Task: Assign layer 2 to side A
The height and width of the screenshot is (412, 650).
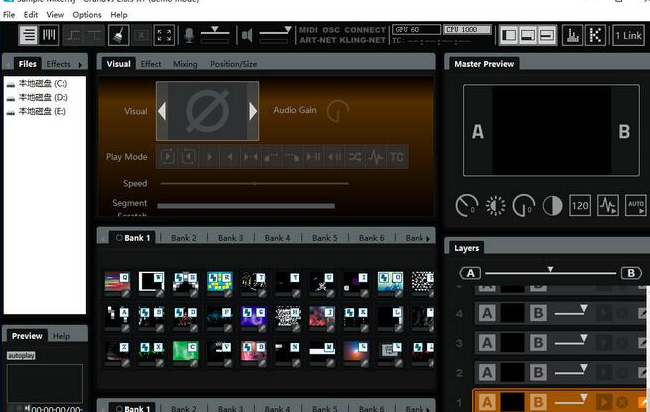Action: click(487, 373)
